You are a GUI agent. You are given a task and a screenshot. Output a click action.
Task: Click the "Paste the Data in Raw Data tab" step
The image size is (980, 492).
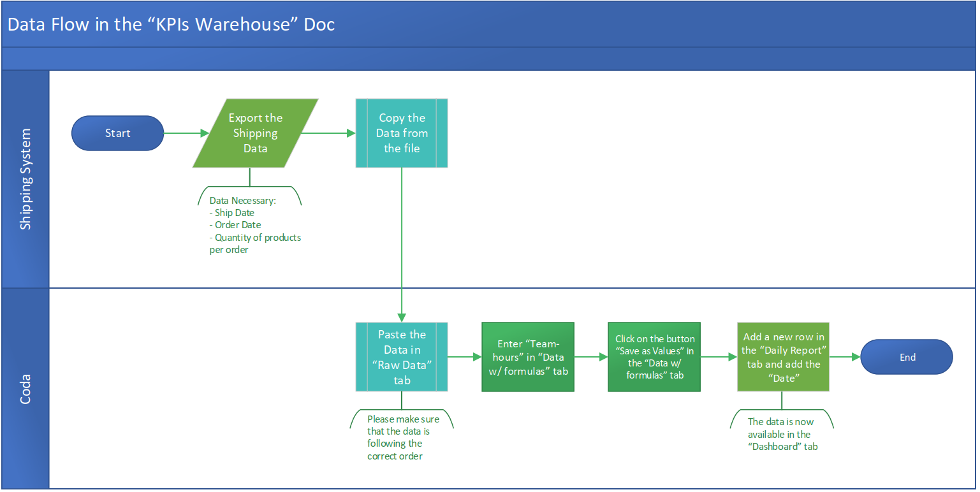[x=402, y=356]
